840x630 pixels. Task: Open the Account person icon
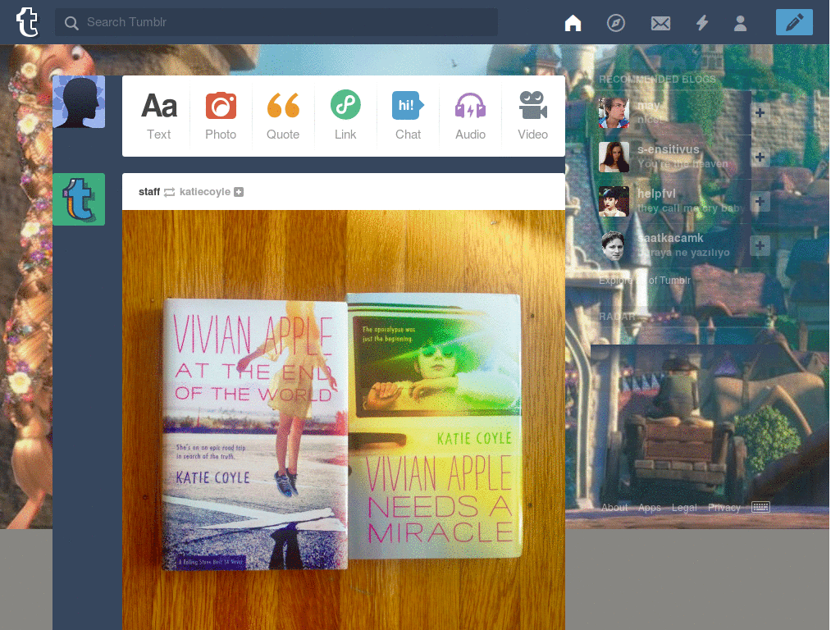pyautogui.click(x=741, y=23)
